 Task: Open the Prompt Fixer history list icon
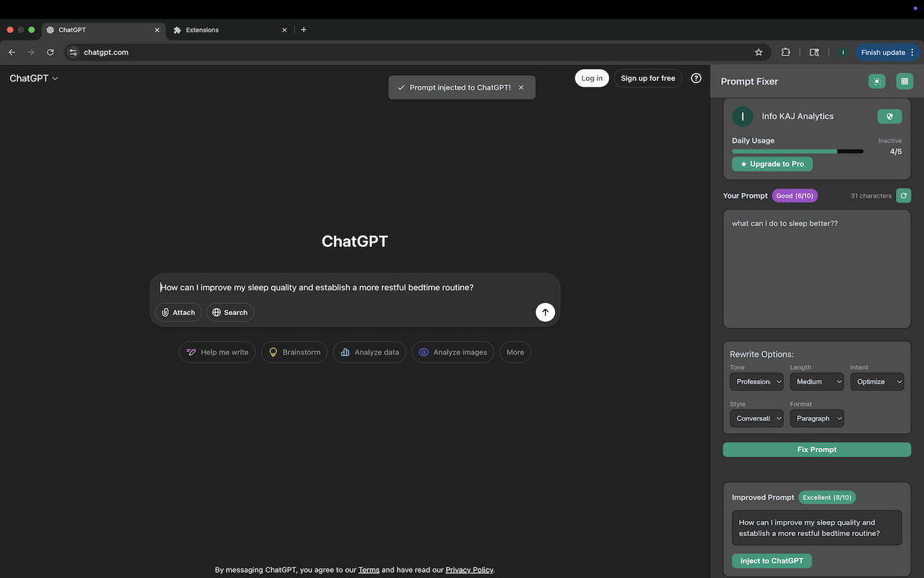pos(905,82)
